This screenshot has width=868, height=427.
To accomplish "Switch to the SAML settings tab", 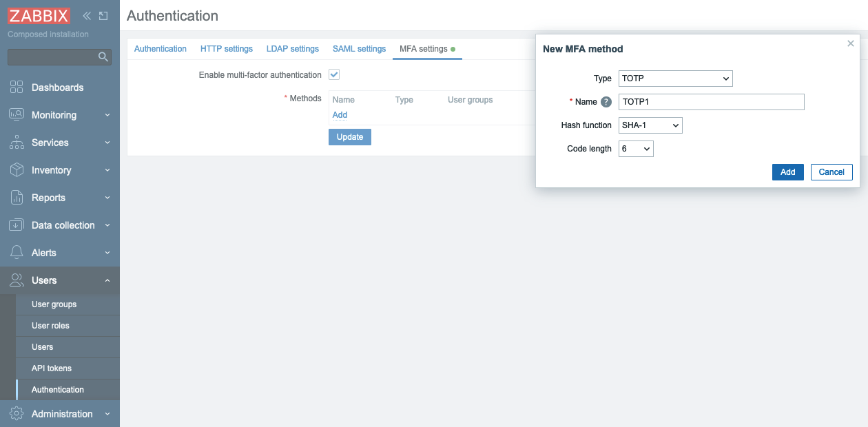I will [x=359, y=49].
